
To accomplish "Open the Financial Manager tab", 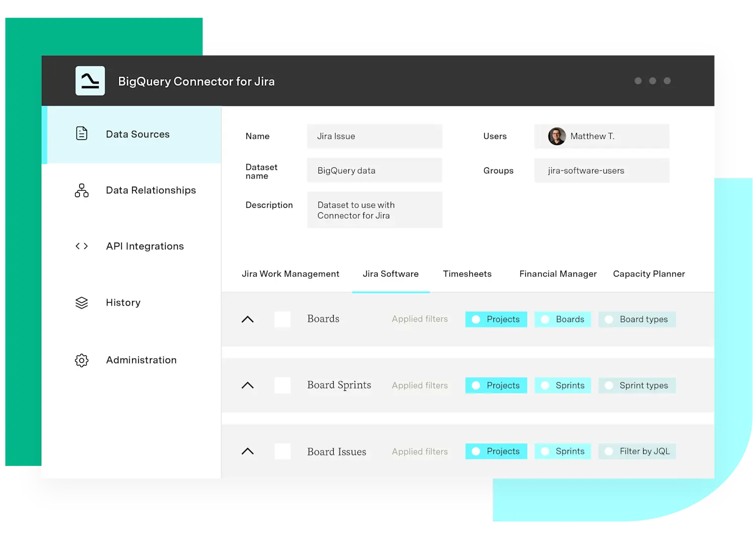I will tap(558, 274).
